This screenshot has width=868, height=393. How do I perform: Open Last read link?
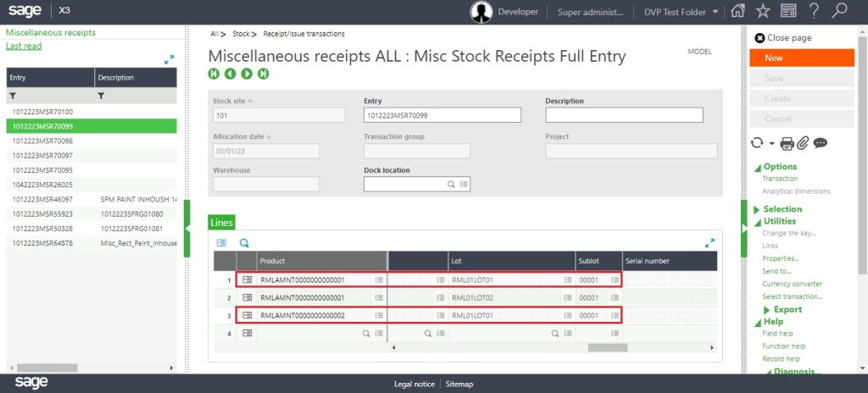(24, 46)
